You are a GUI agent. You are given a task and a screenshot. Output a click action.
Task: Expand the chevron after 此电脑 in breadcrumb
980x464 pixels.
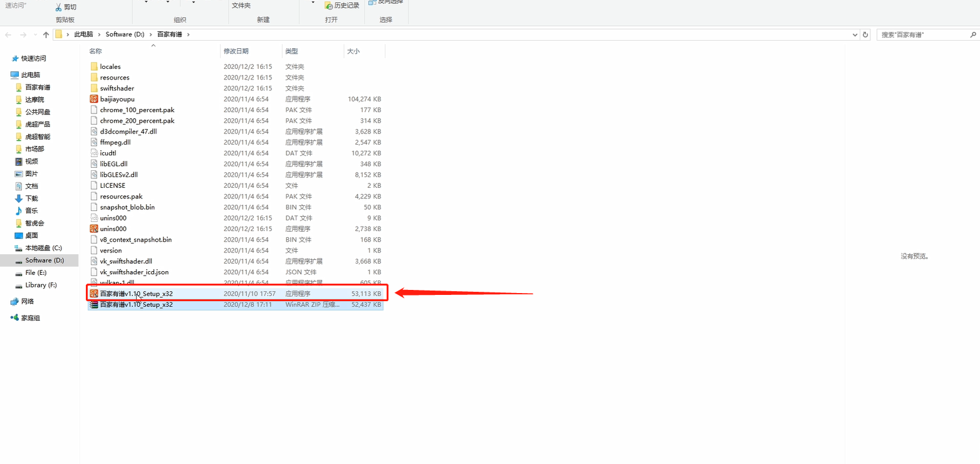click(x=99, y=34)
